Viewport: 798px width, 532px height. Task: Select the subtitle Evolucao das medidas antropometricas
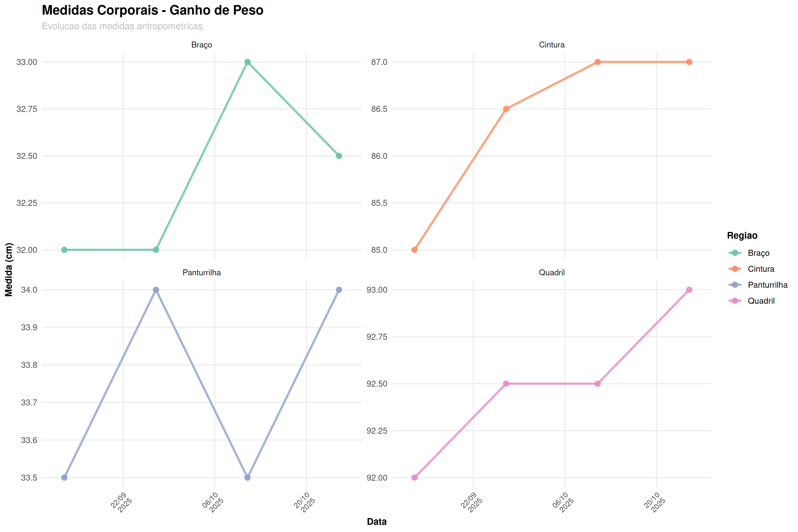[122, 26]
